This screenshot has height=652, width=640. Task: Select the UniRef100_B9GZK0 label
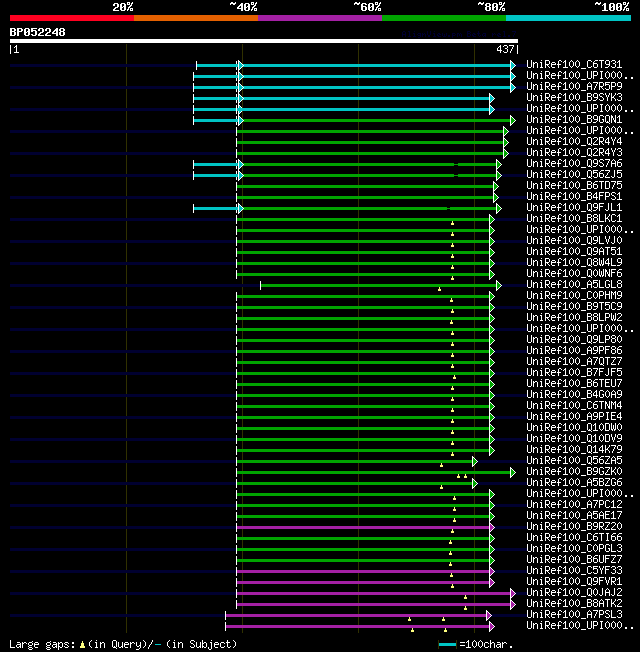point(574,472)
